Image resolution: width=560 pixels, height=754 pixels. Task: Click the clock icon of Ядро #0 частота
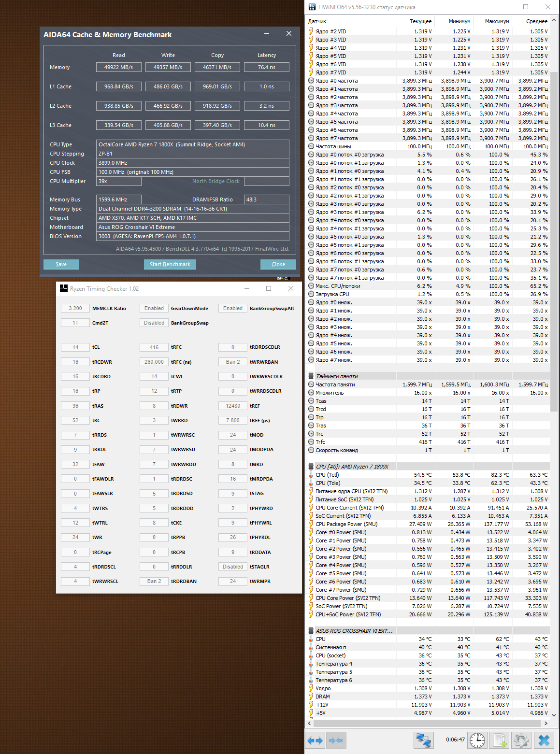click(311, 81)
